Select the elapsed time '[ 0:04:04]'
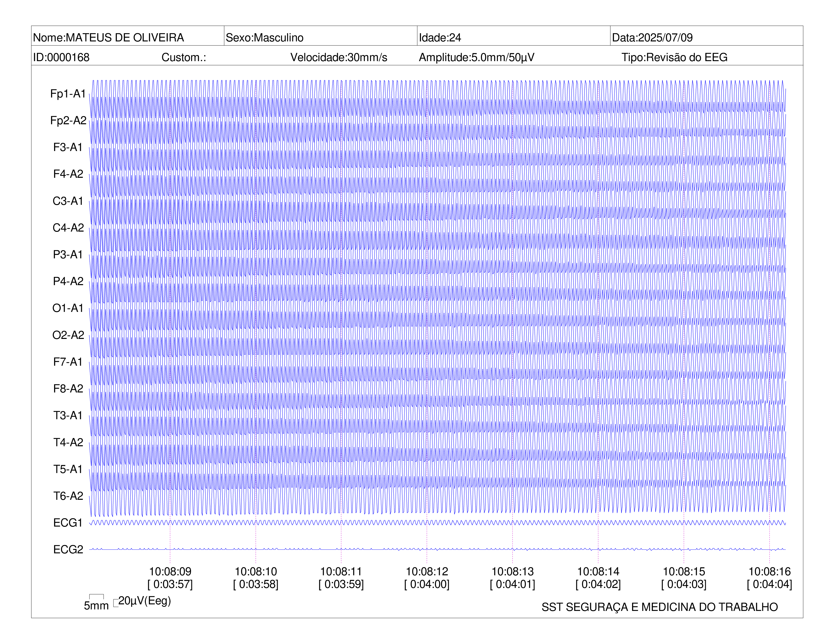Image resolution: width=834 pixels, height=644 pixels. pos(770,584)
